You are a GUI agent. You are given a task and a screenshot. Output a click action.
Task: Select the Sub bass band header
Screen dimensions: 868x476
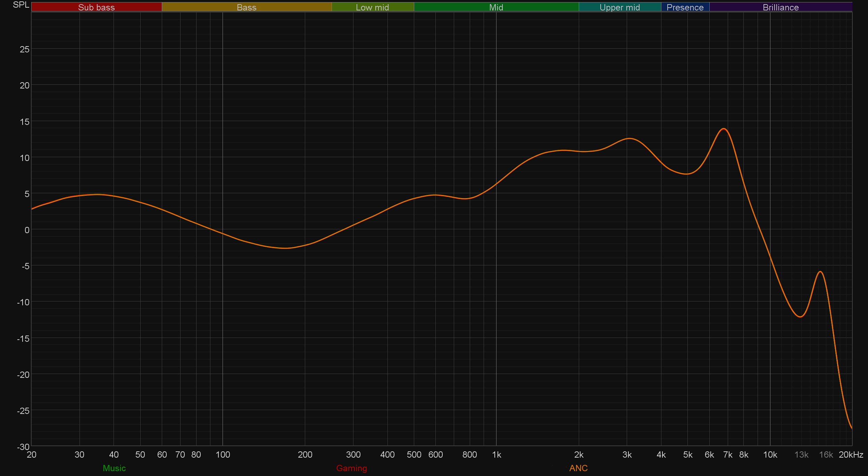[x=96, y=7]
